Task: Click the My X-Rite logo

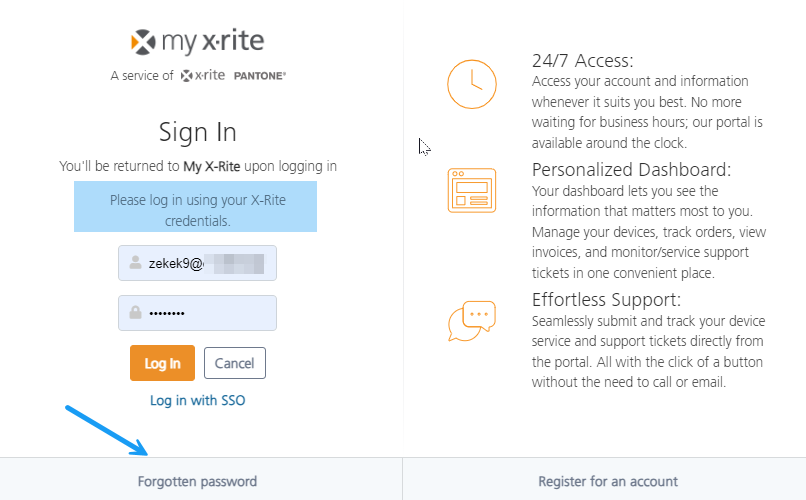Action: (198, 42)
